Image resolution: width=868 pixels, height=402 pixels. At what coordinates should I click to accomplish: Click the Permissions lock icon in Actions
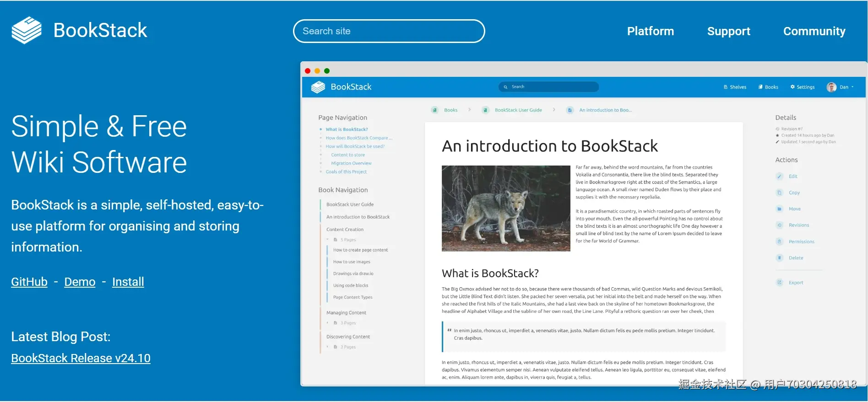click(x=779, y=242)
